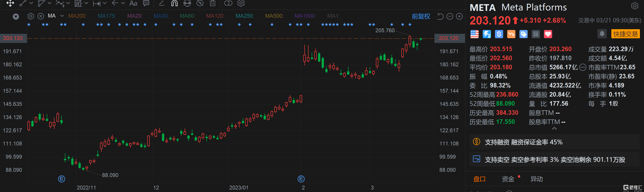Select the polygon shape drawing tool
Screen dimensions: 644x192
pos(41,3)
